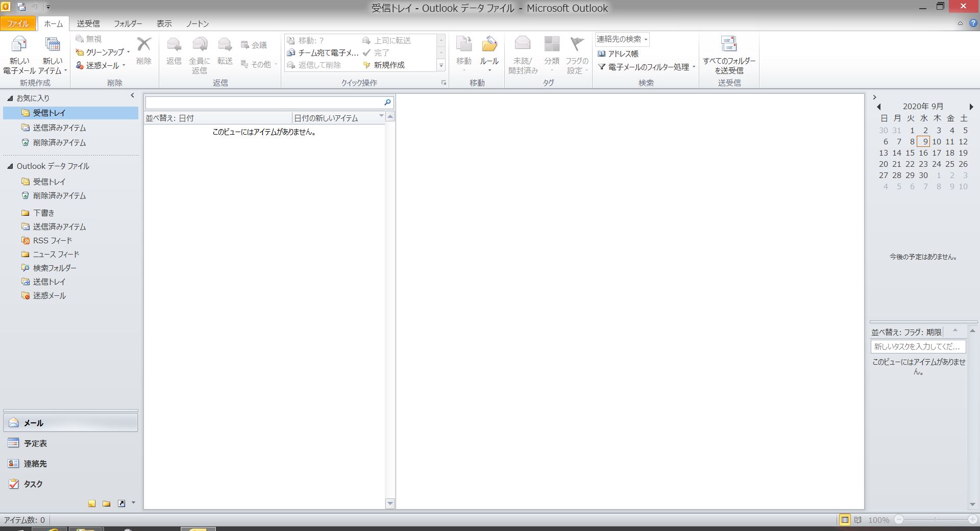Viewport: 980px width, 531px height.
Task: Click the 移動 move icon
Action: 464,44
